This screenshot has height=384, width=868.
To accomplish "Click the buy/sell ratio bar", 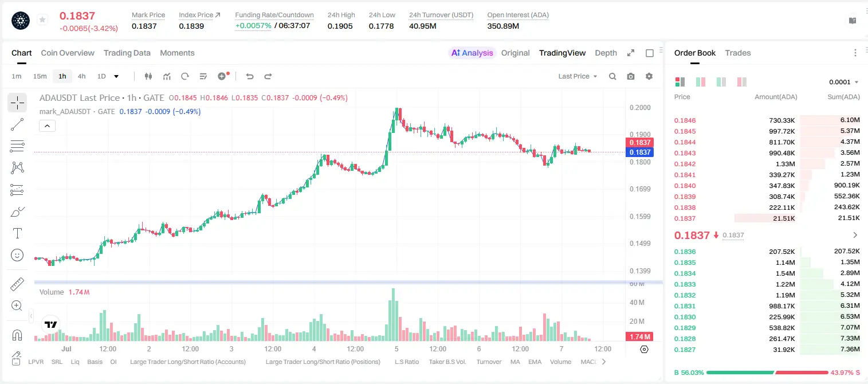I will coord(767,373).
